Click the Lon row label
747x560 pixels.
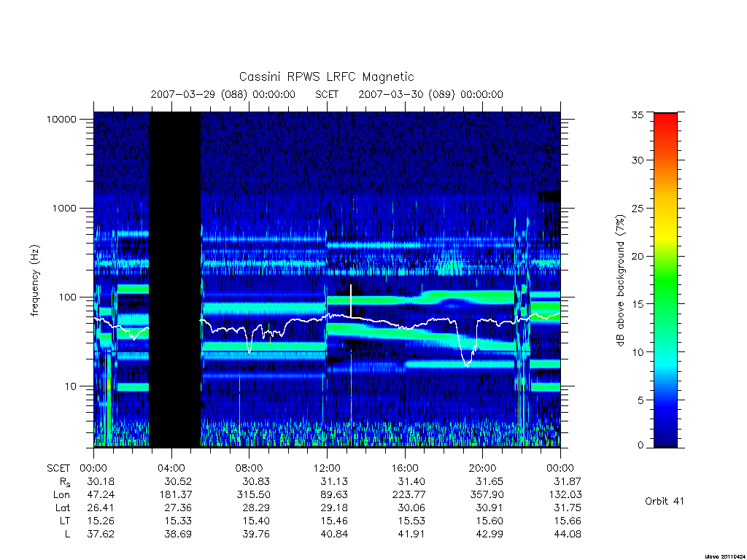coord(61,495)
